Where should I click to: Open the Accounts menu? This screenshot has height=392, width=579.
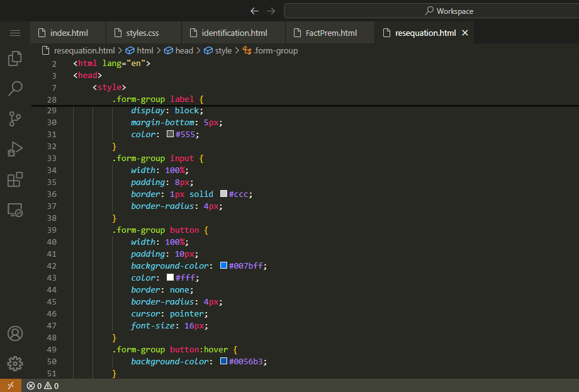tap(15, 333)
